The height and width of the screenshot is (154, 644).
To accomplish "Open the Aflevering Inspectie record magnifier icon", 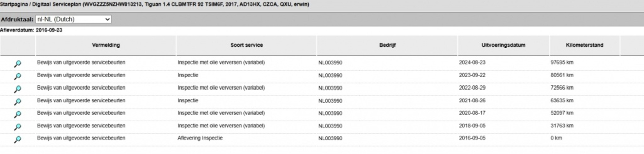I will tap(17, 139).
